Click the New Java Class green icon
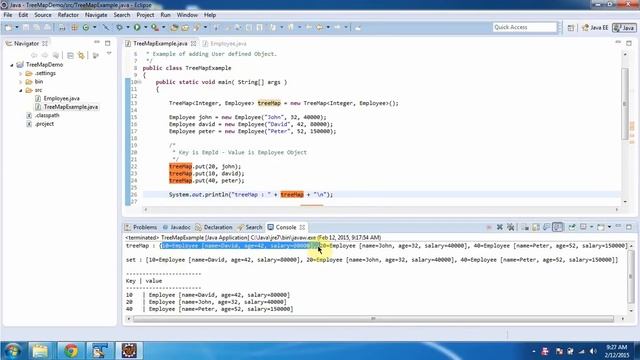The width and height of the screenshot is (640, 360). (x=86, y=27)
